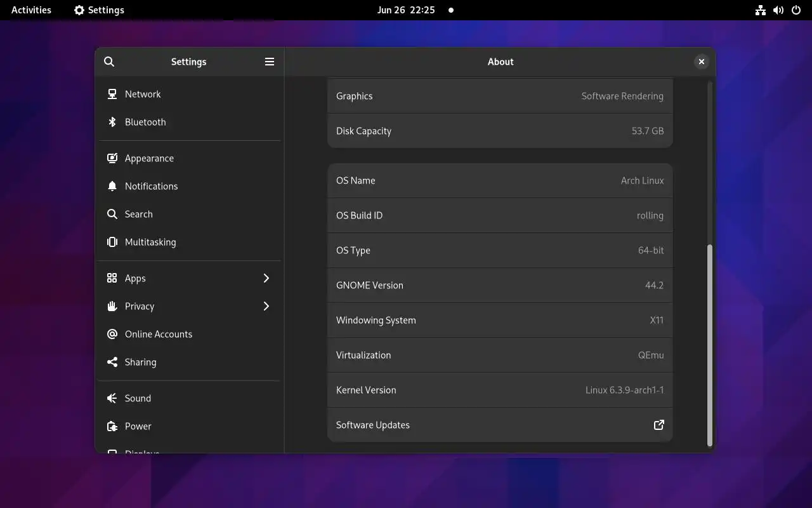This screenshot has width=812, height=508.
Task: Click the 'rolling' build ID value
Action: [650, 215]
